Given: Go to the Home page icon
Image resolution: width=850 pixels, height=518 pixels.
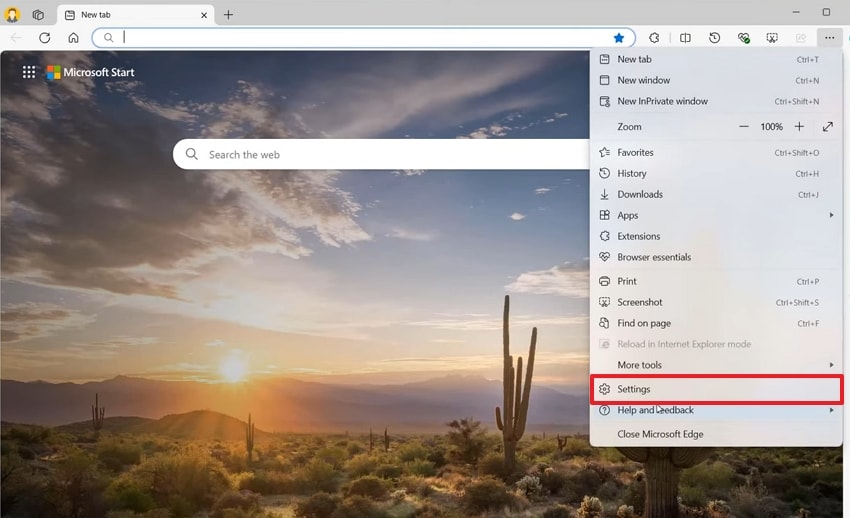Looking at the screenshot, I should pyautogui.click(x=73, y=37).
